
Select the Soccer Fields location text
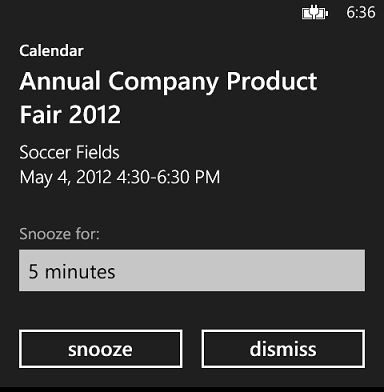click(x=69, y=152)
